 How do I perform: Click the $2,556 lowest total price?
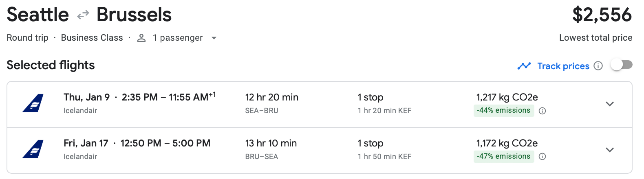(x=602, y=15)
